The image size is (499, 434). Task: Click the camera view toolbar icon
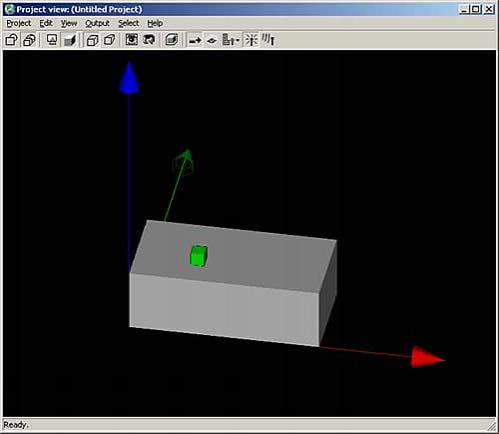click(x=132, y=40)
